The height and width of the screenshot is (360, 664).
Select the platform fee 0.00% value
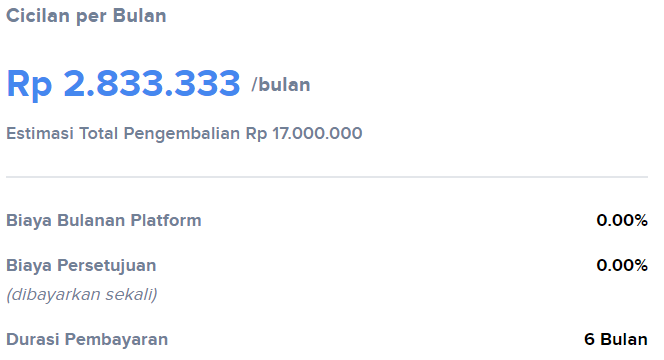(x=622, y=220)
